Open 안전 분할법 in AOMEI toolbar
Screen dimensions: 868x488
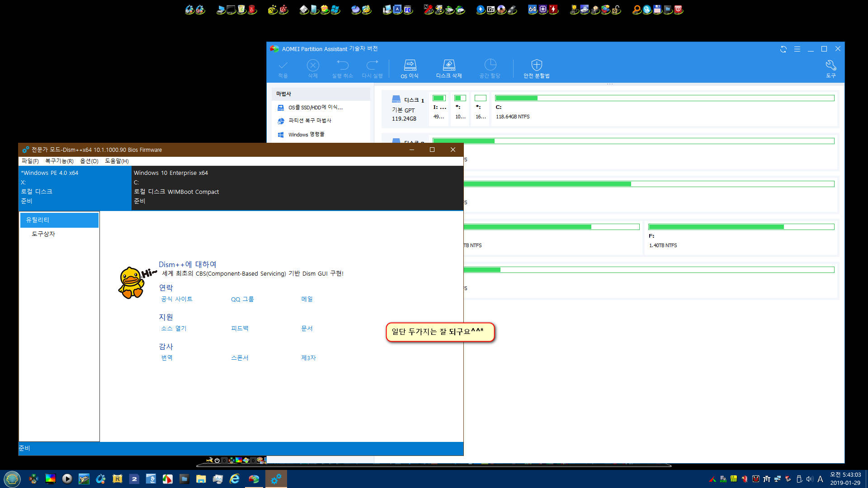(537, 69)
